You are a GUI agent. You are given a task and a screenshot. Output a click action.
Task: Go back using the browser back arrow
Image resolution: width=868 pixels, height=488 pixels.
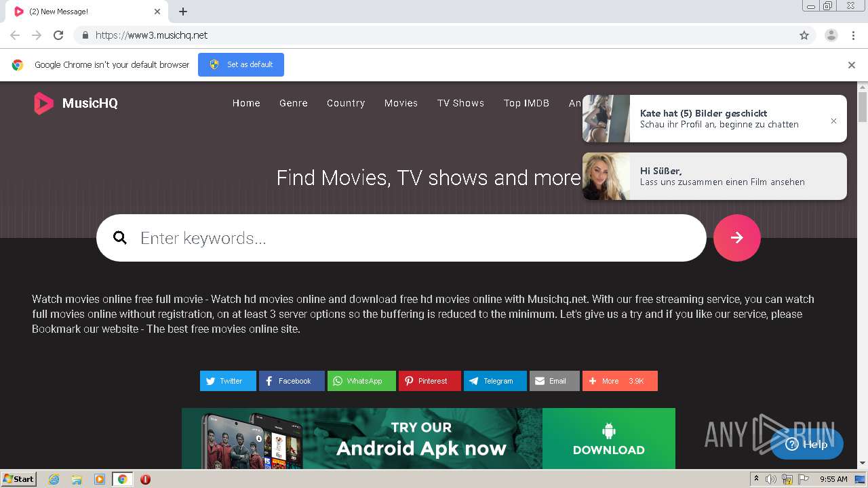(x=15, y=35)
